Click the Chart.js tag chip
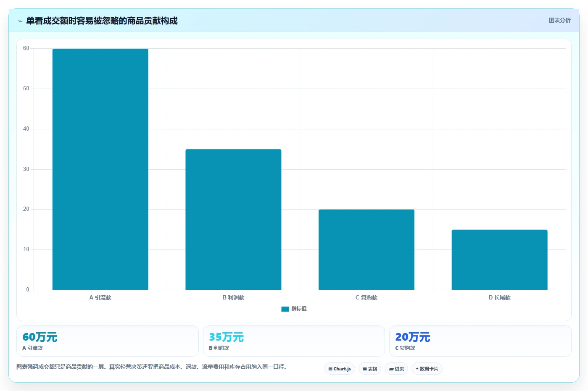The height and width of the screenshot is (391, 588). tap(340, 369)
